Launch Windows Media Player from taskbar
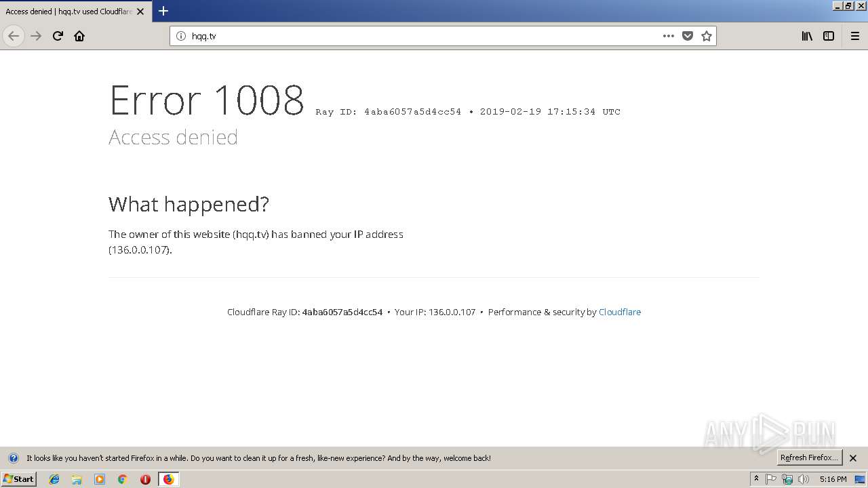 click(100, 479)
